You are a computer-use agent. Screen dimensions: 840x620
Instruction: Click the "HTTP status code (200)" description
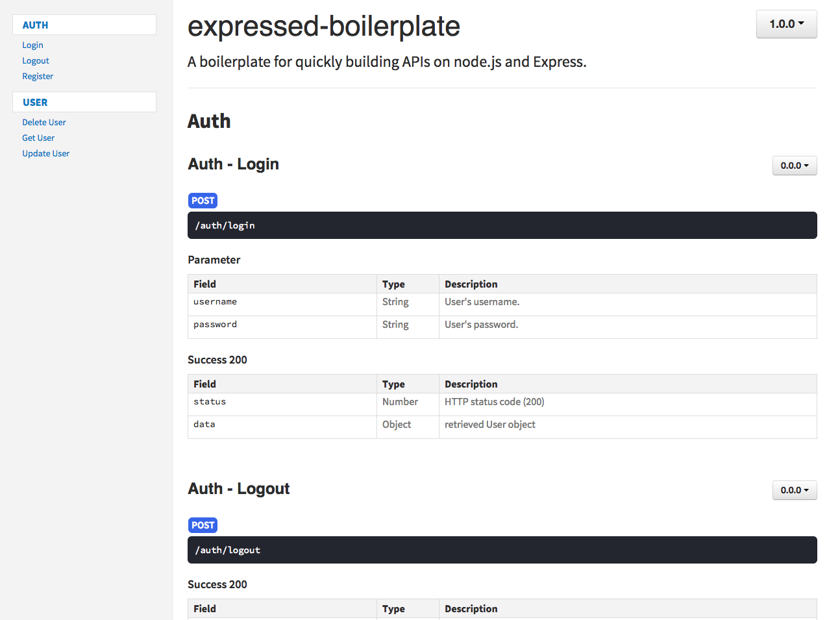point(495,402)
